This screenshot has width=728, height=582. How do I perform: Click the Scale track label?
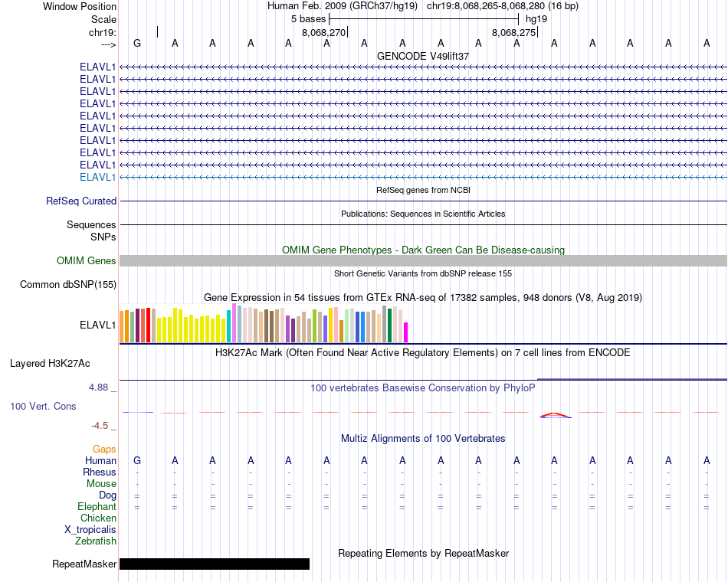click(103, 19)
